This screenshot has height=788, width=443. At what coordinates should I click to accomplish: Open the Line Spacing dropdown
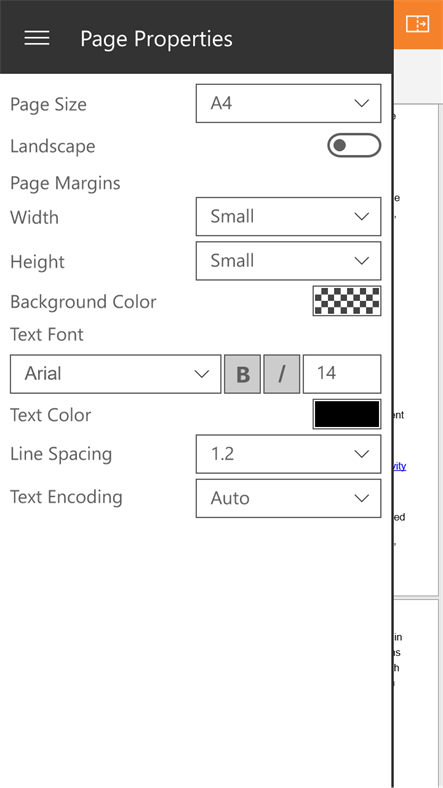(x=288, y=454)
